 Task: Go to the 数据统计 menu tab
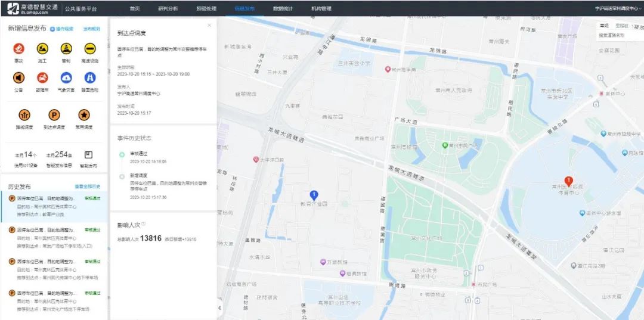coord(282,9)
